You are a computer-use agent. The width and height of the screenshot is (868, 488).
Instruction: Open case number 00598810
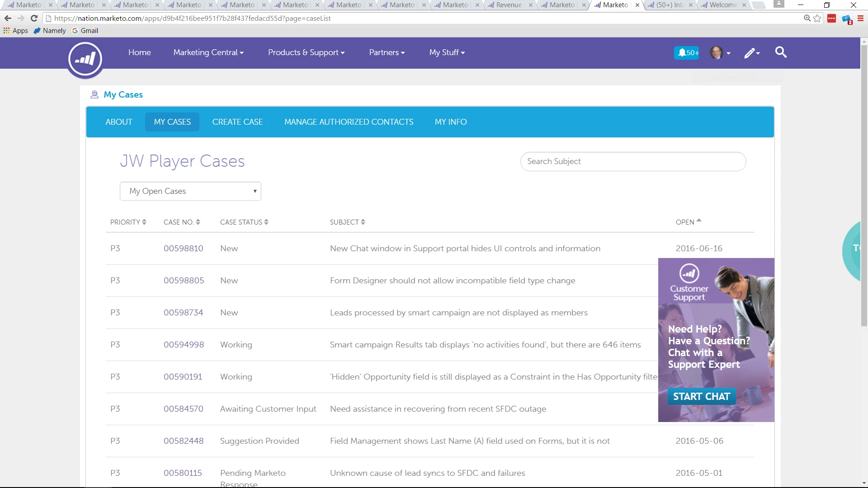pyautogui.click(x=183, y=249)
